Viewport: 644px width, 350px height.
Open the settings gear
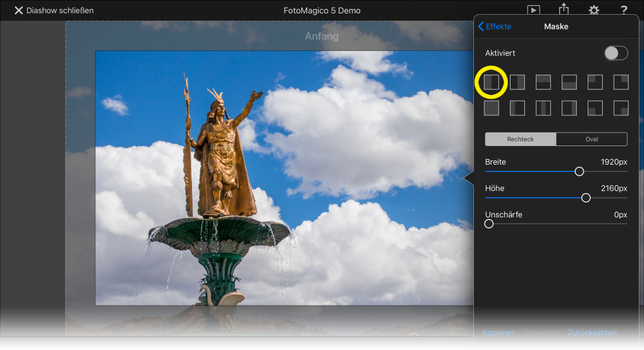coord(594,10)
